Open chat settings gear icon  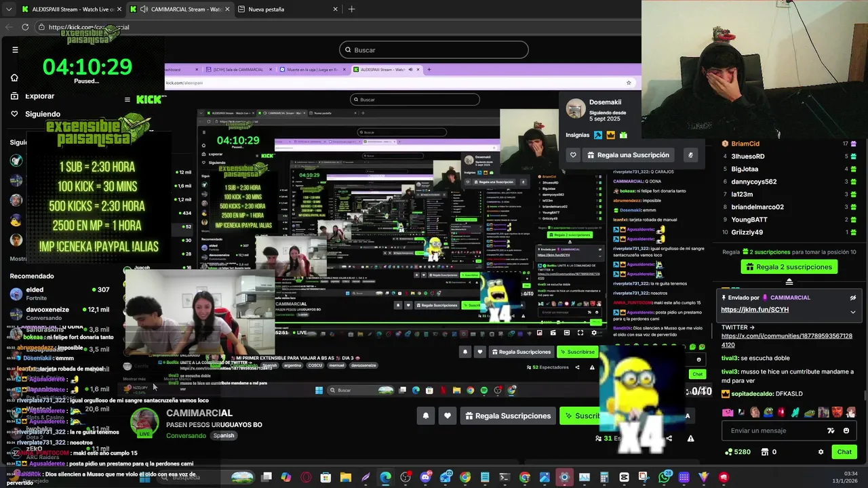tap(821, 452)
